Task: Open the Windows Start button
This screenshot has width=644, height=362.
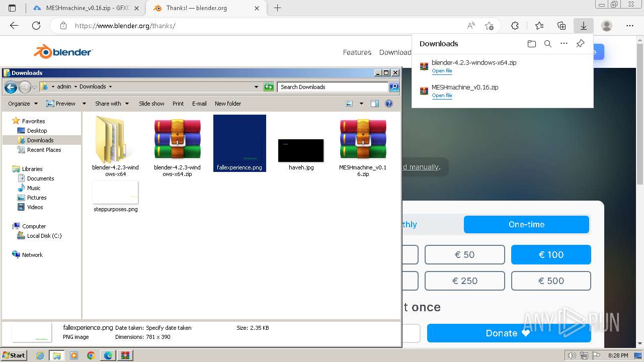Action: pos(14,355)
